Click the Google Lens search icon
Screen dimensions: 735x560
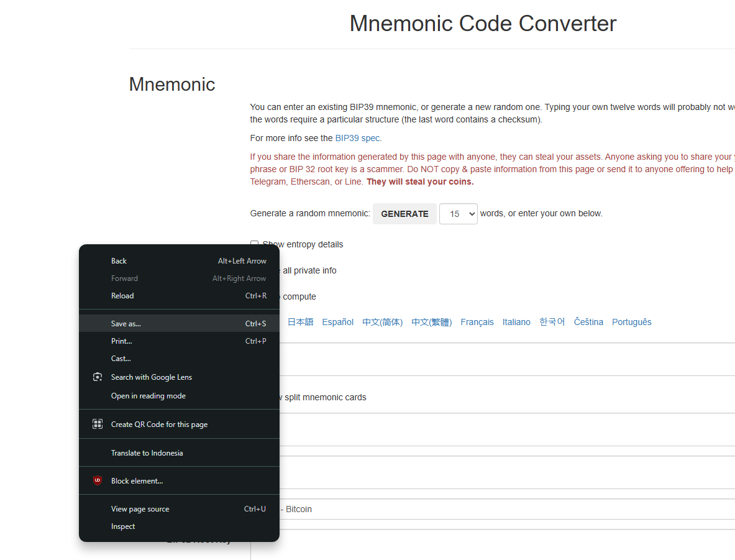click(98, 377)
